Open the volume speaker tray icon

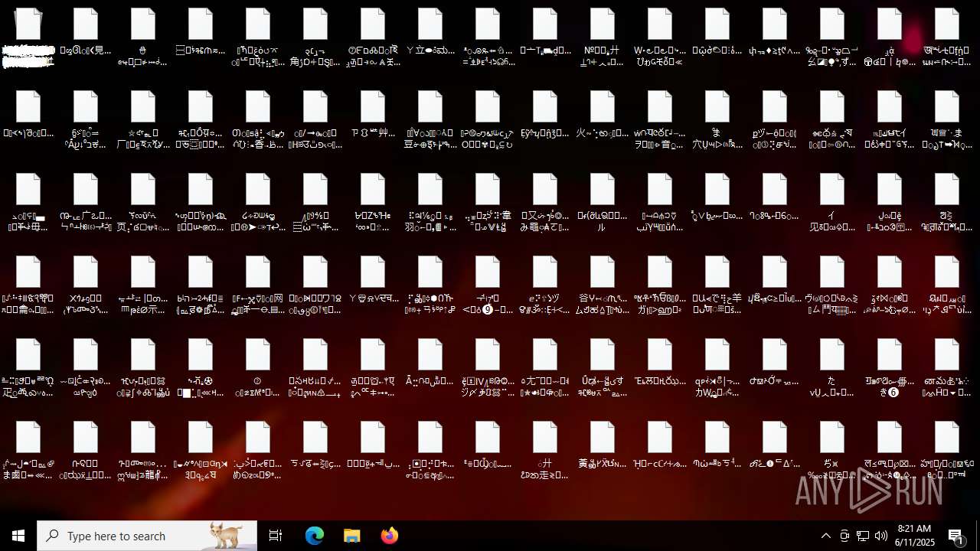[x=881, y=536]
